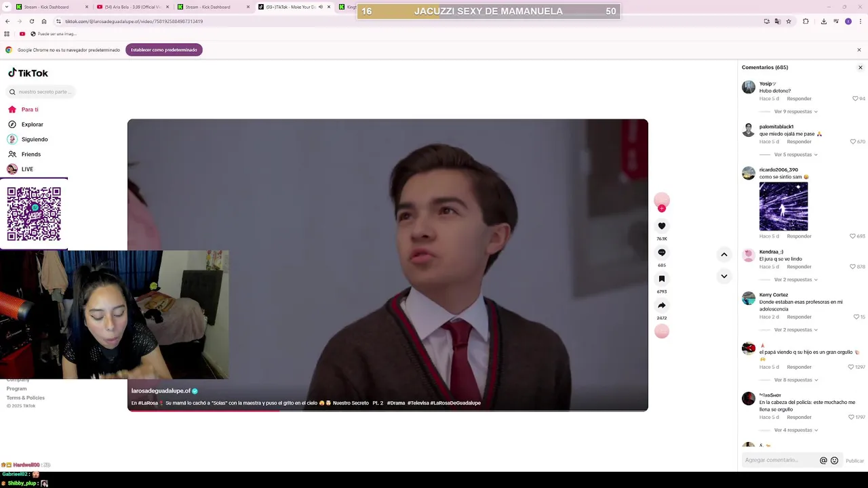Click browser back button

(7, 21)
